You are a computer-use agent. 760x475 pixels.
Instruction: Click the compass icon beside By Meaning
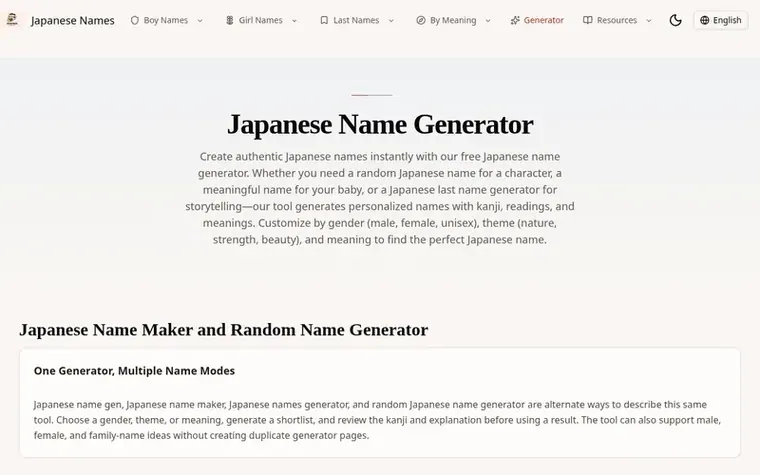(x=421, y=20)
